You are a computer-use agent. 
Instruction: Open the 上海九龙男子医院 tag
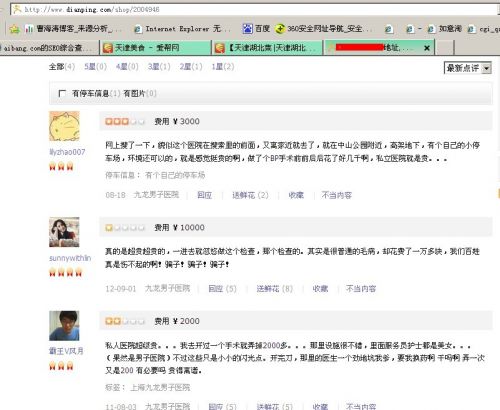pyautogui.click(x=160, y=387)
